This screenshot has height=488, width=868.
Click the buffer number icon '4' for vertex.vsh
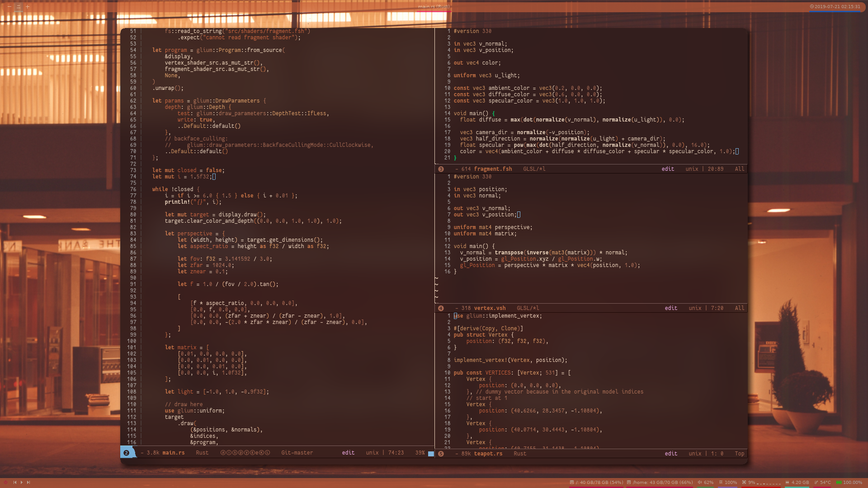tap(441, 308)
